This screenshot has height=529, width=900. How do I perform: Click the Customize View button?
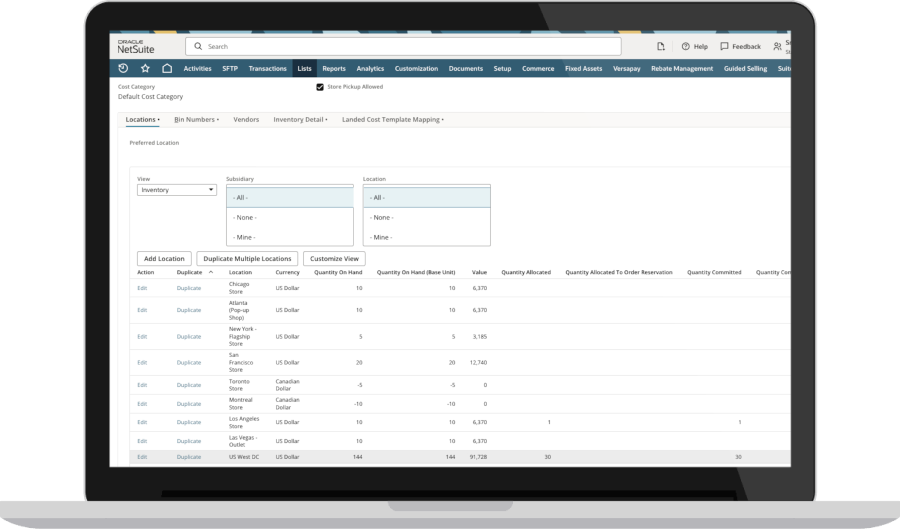point(334,258)
